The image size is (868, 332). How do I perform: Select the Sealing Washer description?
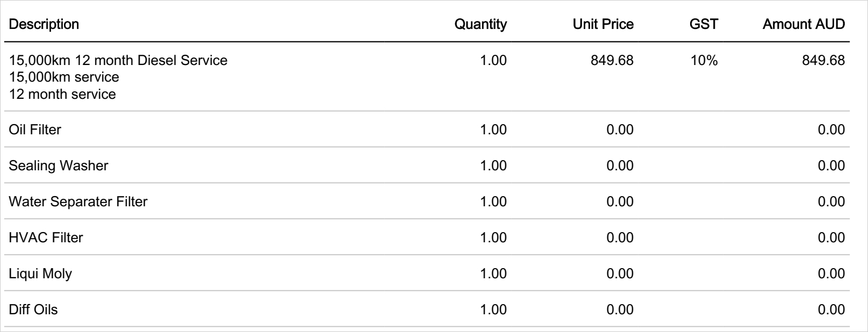point(58,165)
